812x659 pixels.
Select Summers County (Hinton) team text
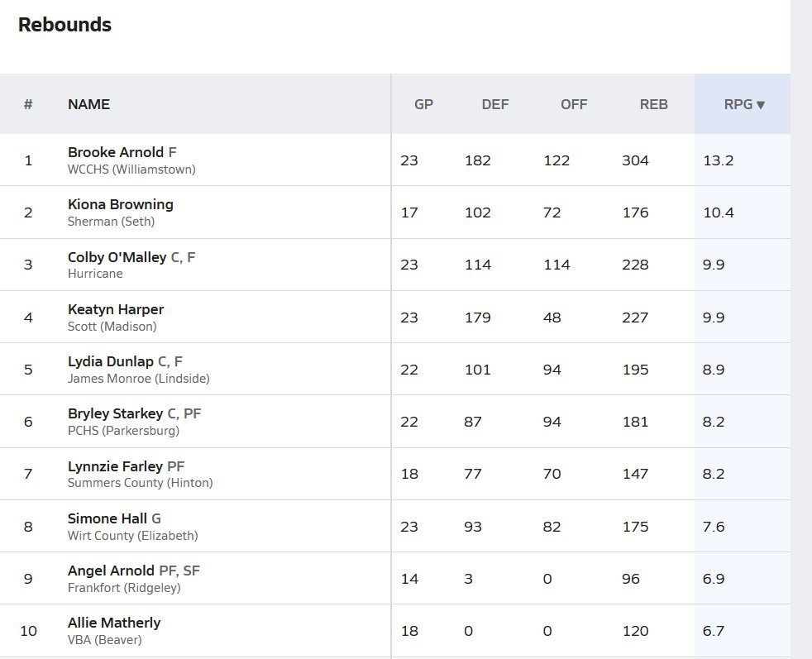(x=141, y=483)
